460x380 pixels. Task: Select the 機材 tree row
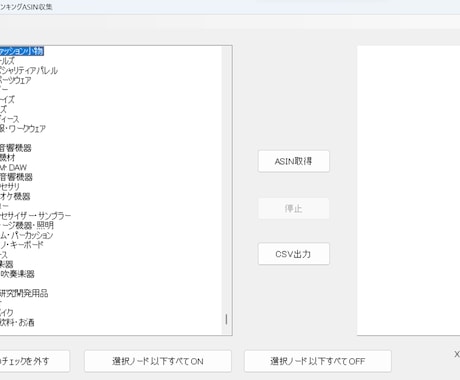coord(8,157)
